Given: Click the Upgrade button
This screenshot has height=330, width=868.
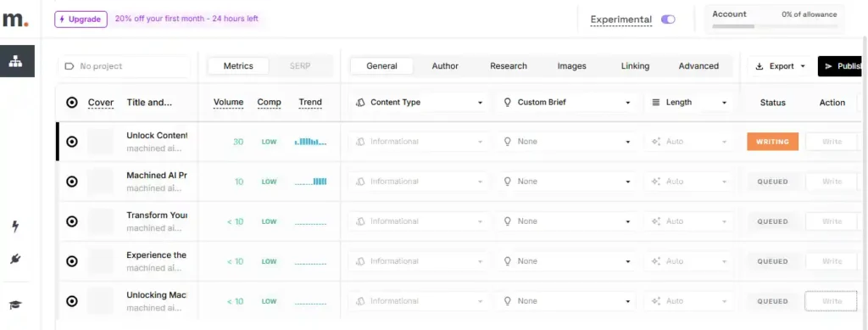Looking at the screenshot, I should (81, 19).
